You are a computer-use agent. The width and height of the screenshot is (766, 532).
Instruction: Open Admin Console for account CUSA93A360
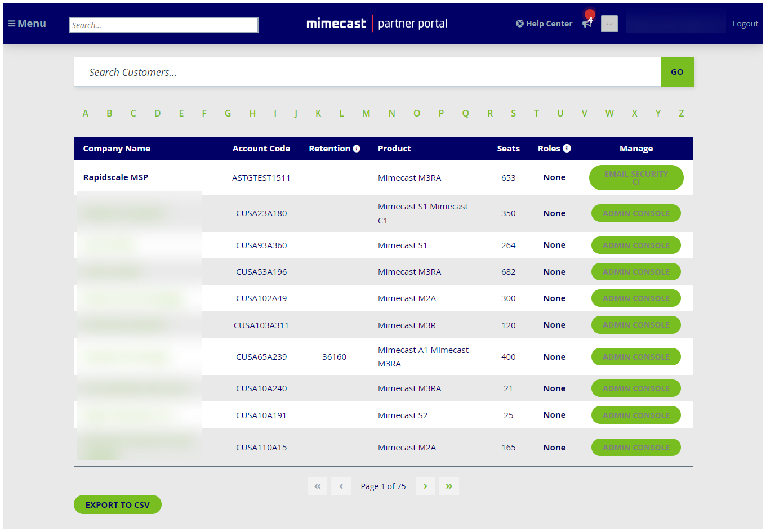click(636, 245)
